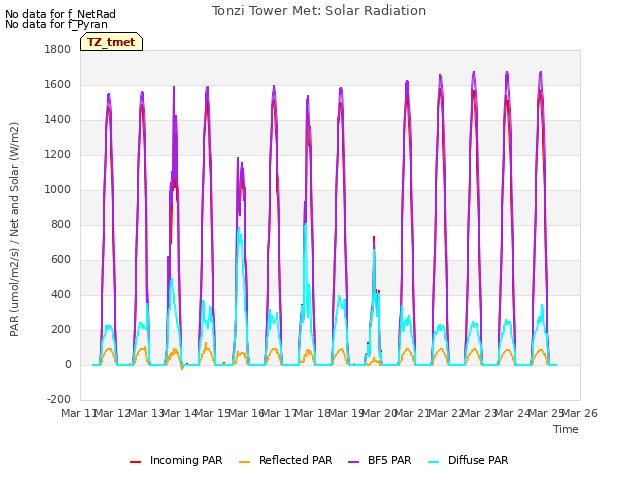Click the purple BF5 PAR legend swatch
Screen dimensions: 640x480
[353, 462]
